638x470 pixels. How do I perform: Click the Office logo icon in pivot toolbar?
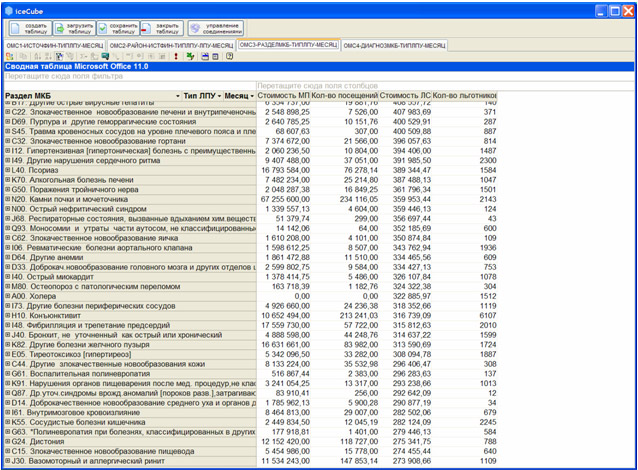pos(10,56)
